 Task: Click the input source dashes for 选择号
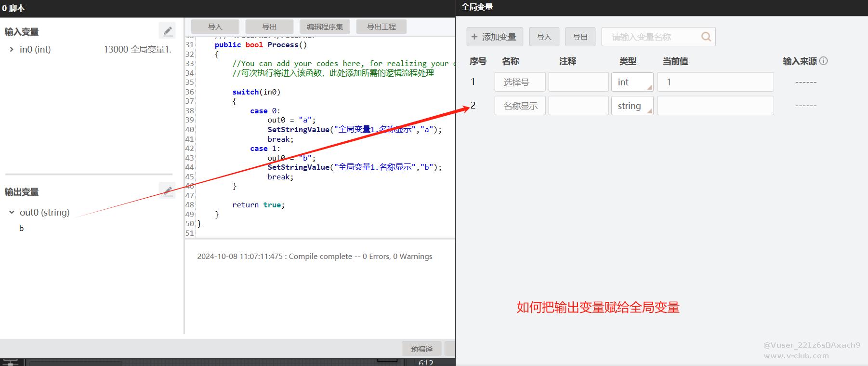805,82
